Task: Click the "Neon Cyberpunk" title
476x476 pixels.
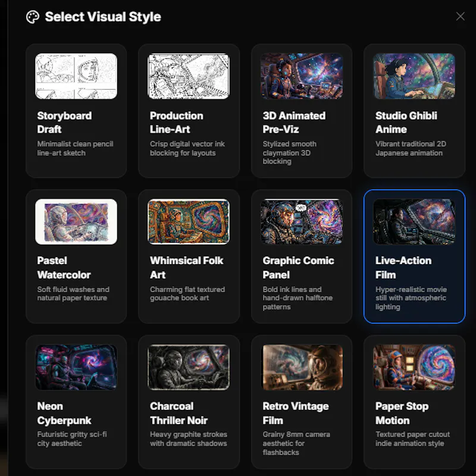Action: coord(64,414)
